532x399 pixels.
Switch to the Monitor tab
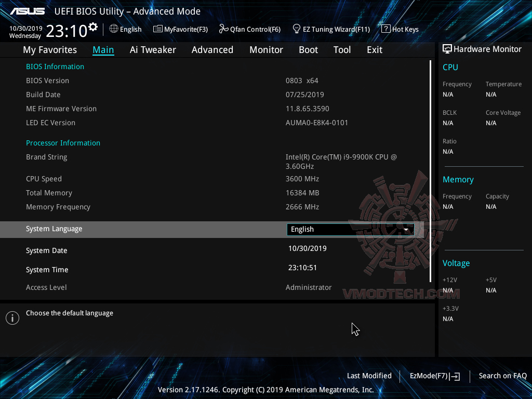(x=266, y=49)
